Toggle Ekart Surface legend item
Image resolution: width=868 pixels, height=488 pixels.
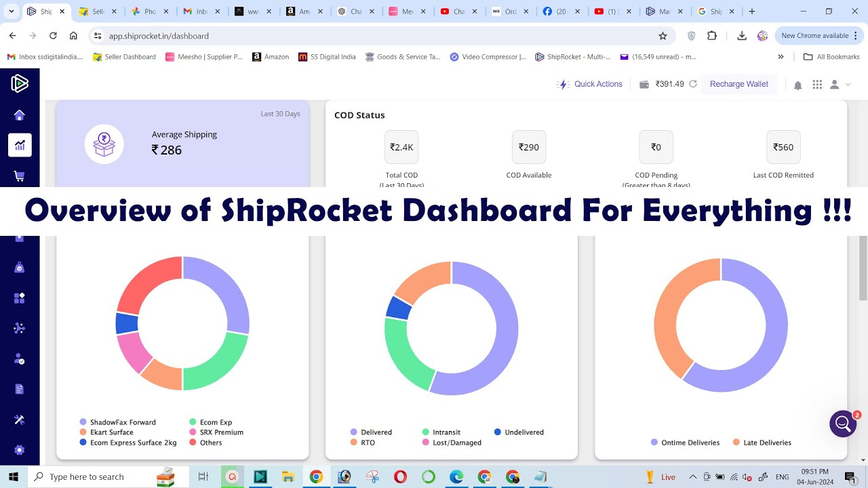(x=106, y=432)
